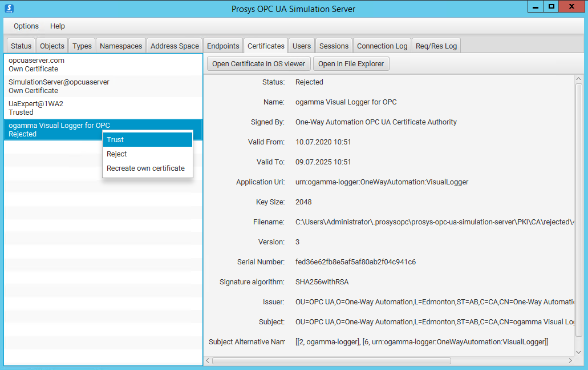The width and height of the screenshot is (588, 370).
Task: Select the Certificates tab
Action: point(266,46)
